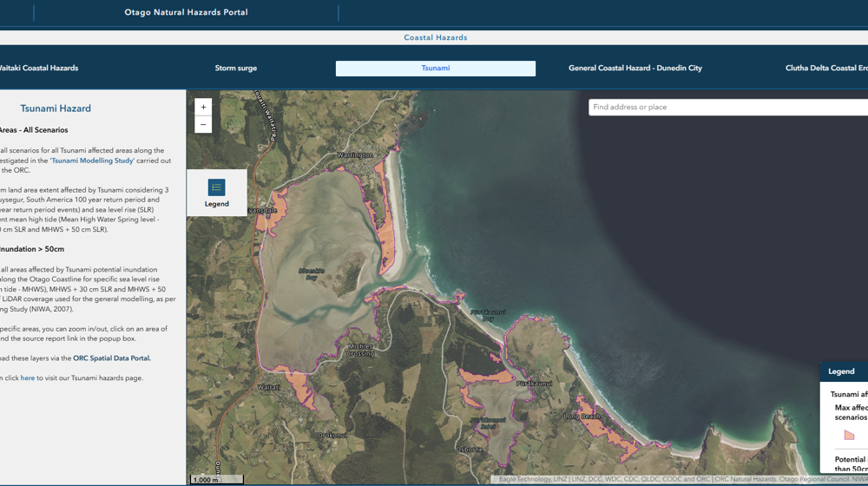Open the Legend list icon on map

tap(216, 187)
